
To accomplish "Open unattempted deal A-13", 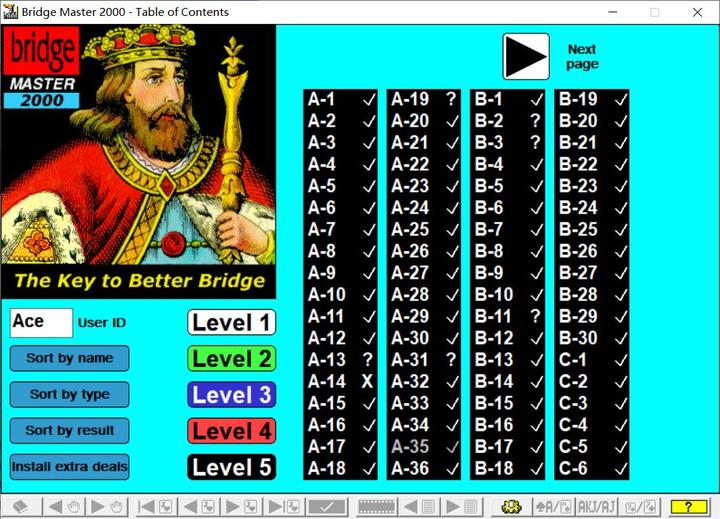I will pyautogui.click(x=340, y=360).
